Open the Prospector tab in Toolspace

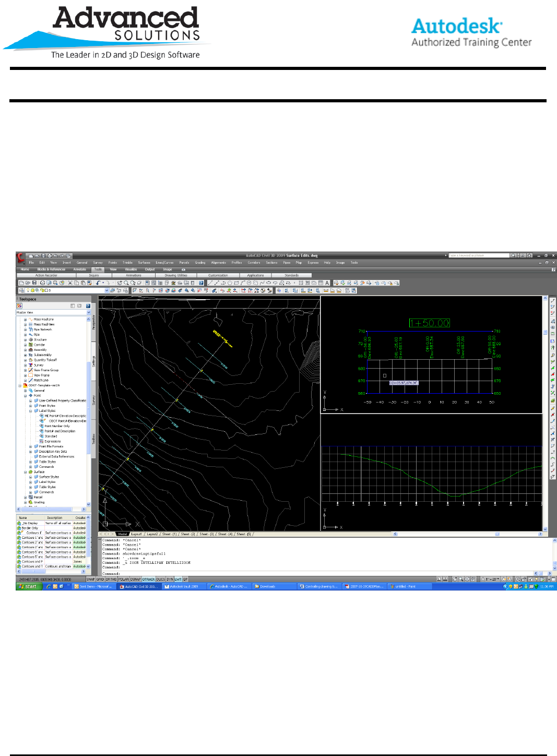coord(94,322)
